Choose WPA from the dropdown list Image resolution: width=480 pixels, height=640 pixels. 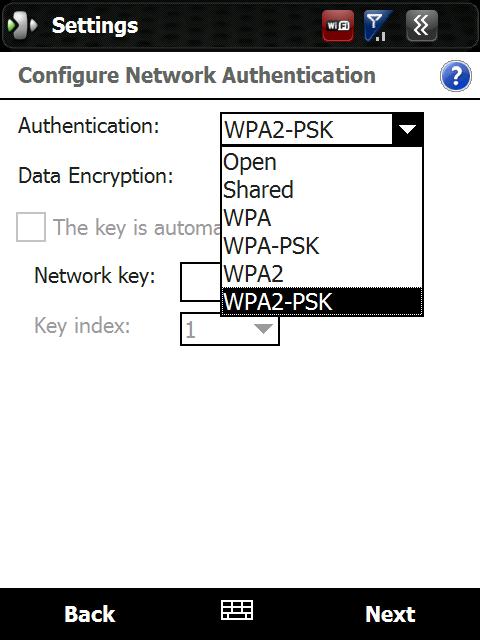click(x=322, y=217)
